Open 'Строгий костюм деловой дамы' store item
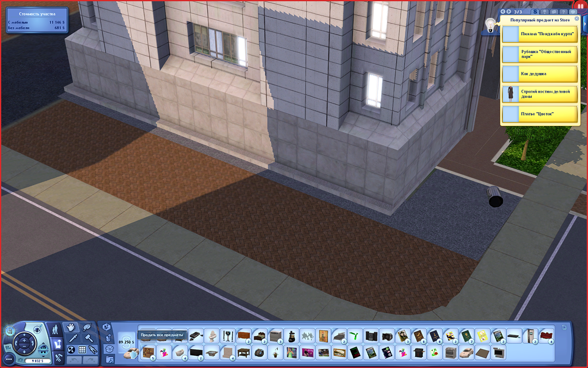This screenshot has height=368, width=588. click(x=539, y=94)
